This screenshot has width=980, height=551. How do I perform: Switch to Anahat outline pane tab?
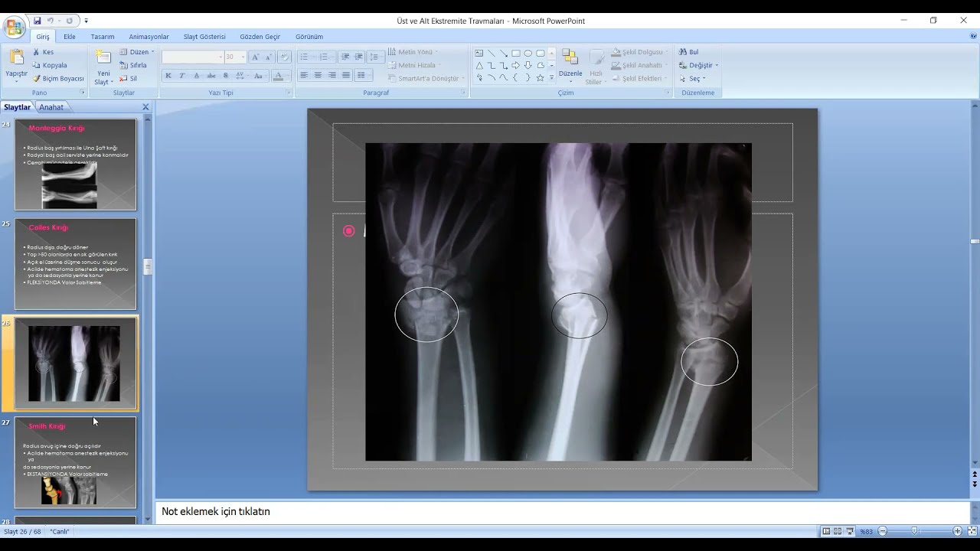click(51, 107)
